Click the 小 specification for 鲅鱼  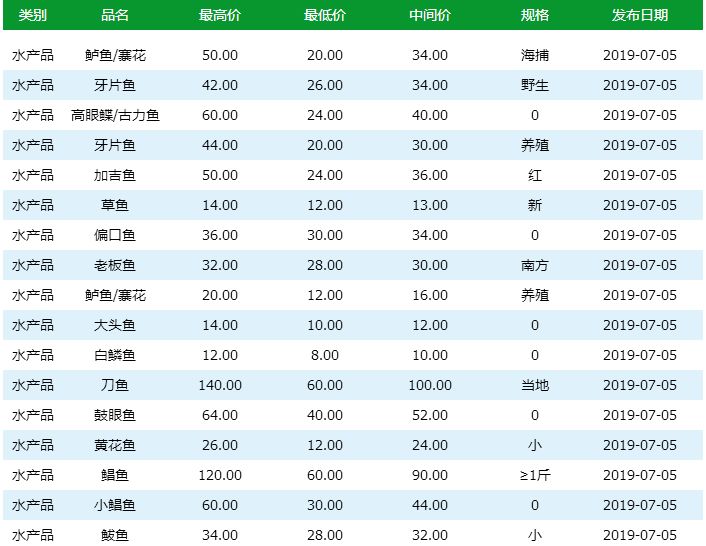(535, 535)
